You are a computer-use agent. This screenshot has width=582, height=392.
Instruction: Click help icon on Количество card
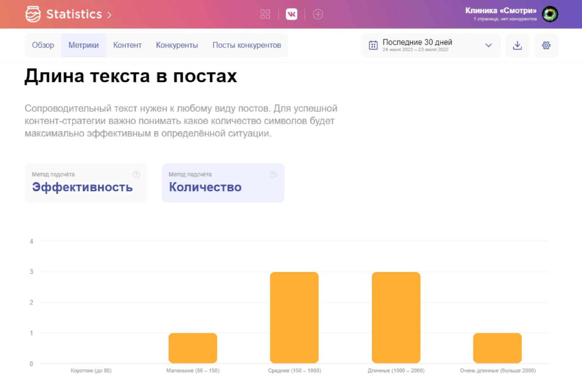[273, 174]
